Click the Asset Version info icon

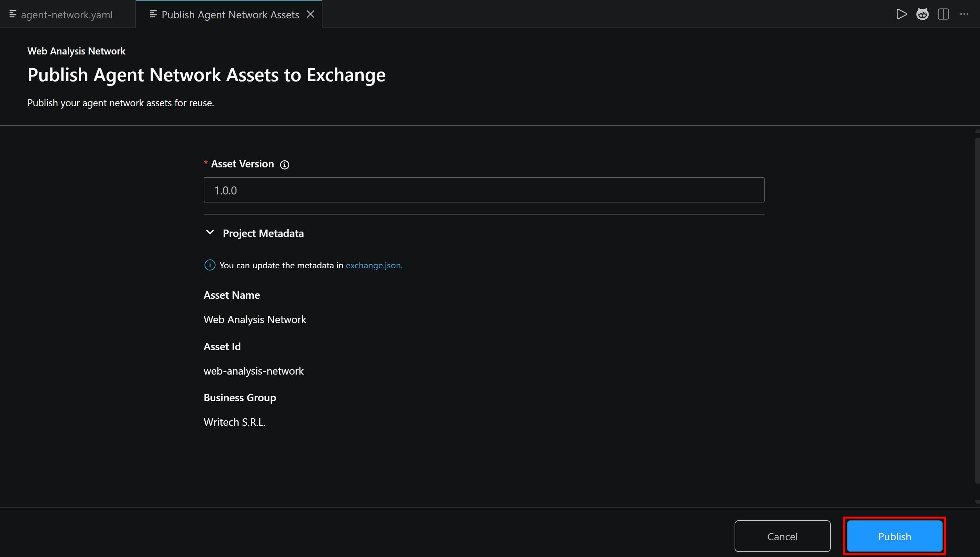coord(284,164)
